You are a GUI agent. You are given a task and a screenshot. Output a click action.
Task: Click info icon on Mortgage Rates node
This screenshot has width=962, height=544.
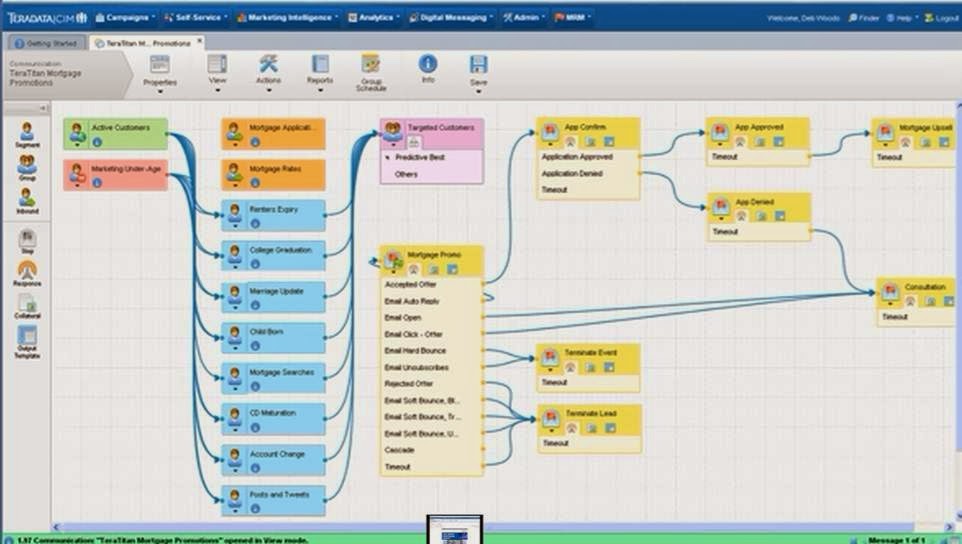point(255,183)
